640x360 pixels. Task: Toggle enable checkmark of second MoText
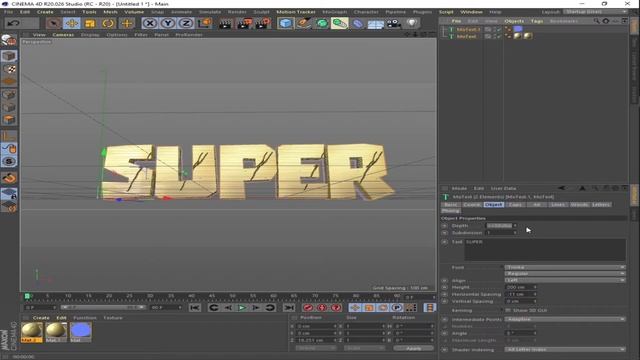pyautogui.click(x=499, y=37)
